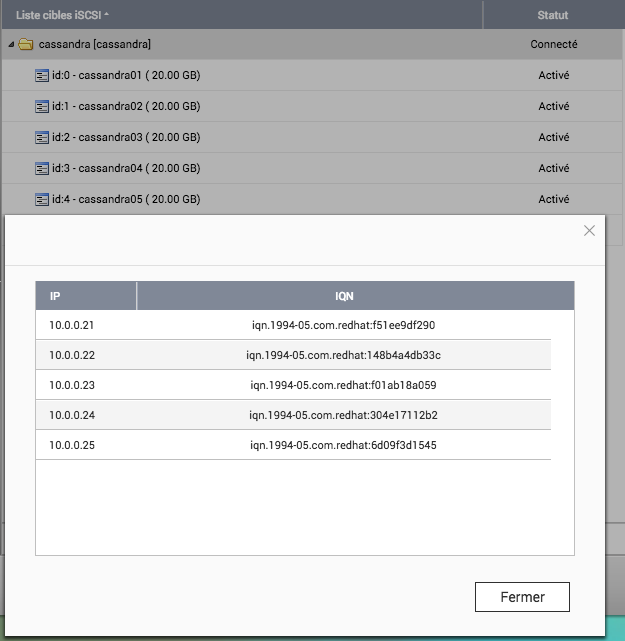
Task: Click the IQN column header
Action: coord(355,296)
